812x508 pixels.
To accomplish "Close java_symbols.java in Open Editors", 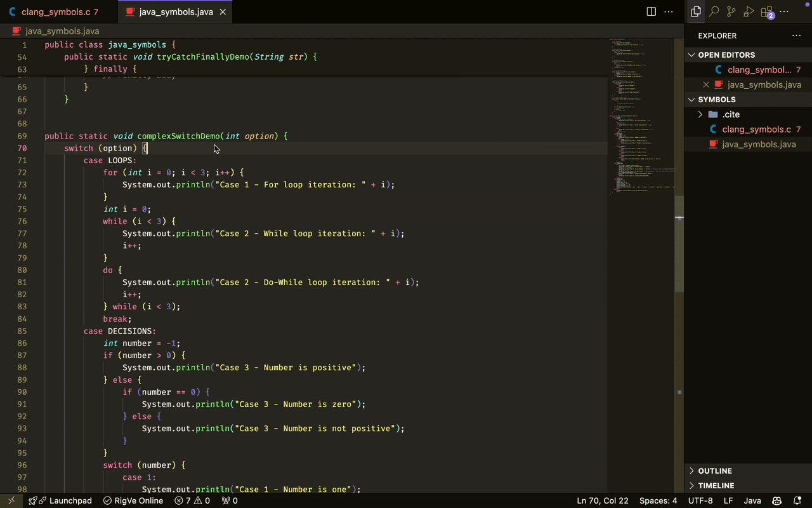I will tap(706, 84).
